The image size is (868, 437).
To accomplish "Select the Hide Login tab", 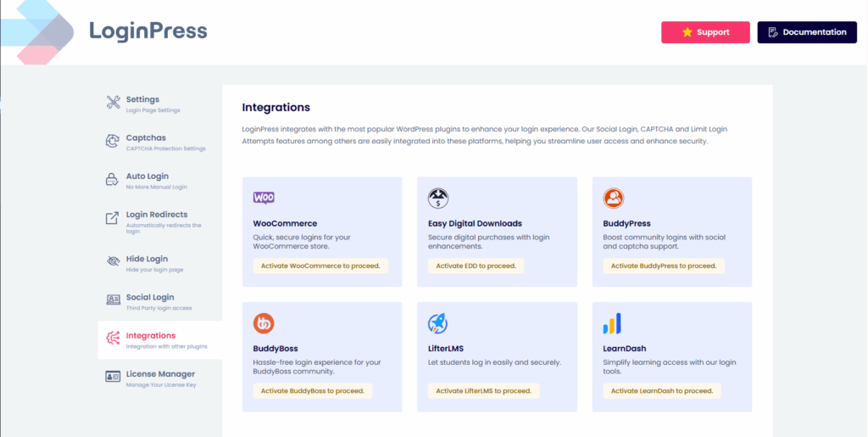I will pyautogui.click(x=160, y=263).
